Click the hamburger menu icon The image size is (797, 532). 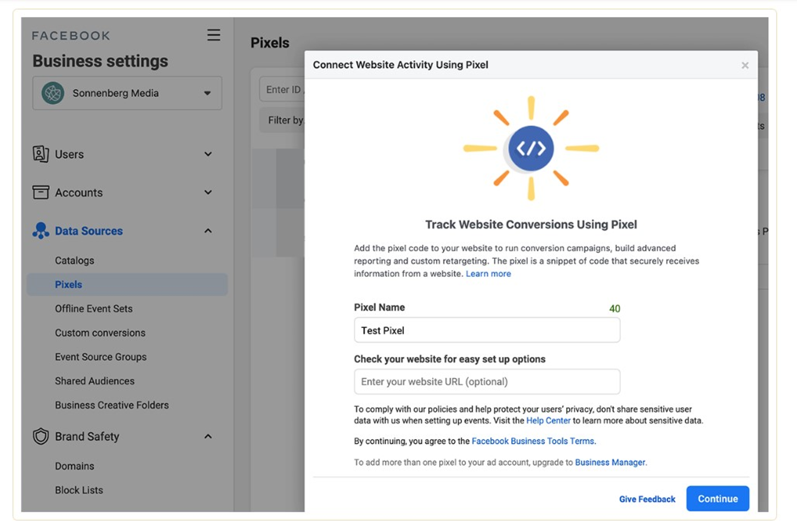[x=214, y=35]
